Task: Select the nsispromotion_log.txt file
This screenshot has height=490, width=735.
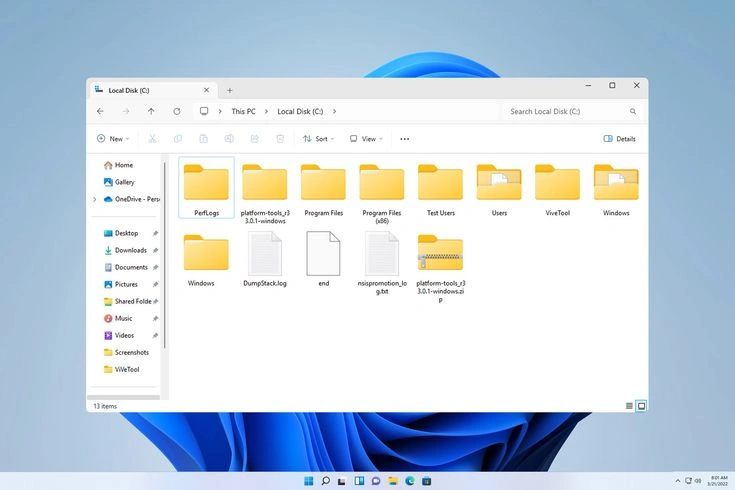Action: (382, 263)
